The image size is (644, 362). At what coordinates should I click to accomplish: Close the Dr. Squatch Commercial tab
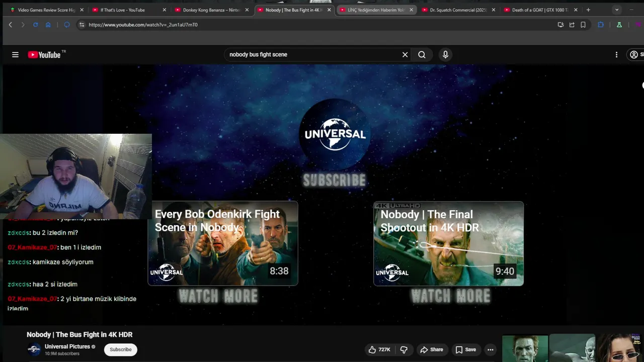click(x=493, y=10)
